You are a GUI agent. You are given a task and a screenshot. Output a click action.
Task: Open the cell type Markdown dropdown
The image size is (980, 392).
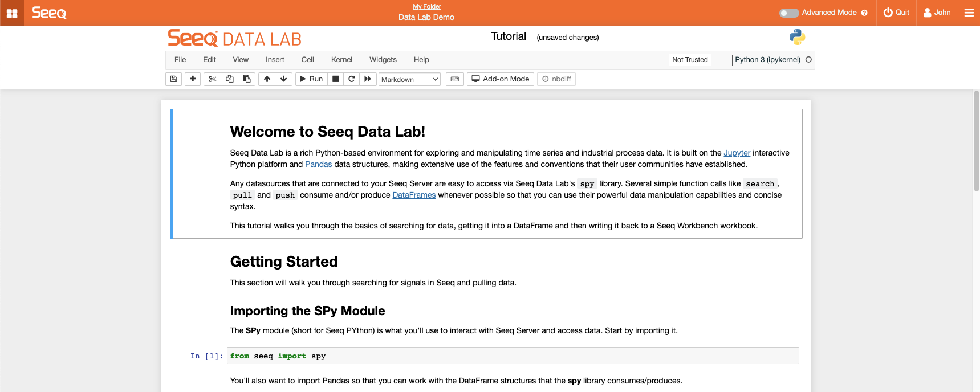[409, 79]
